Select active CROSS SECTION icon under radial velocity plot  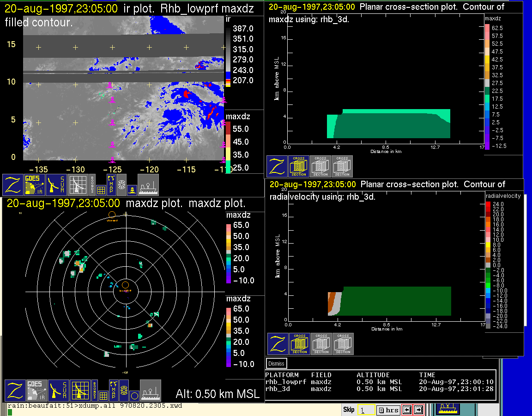[300, 344]
